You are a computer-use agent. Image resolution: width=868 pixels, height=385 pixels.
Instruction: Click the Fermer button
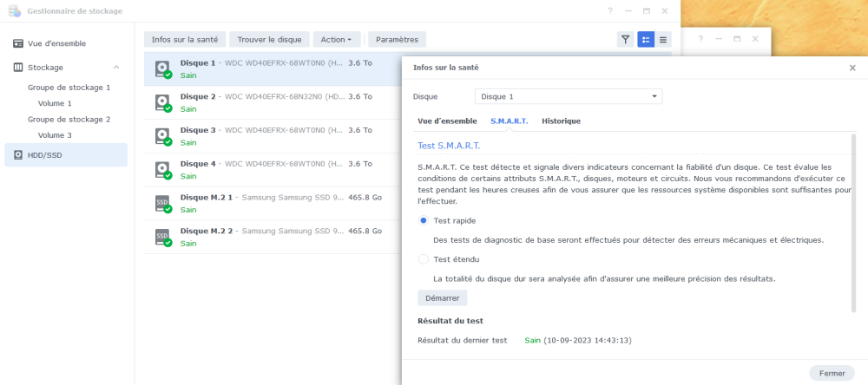point(832,373)
